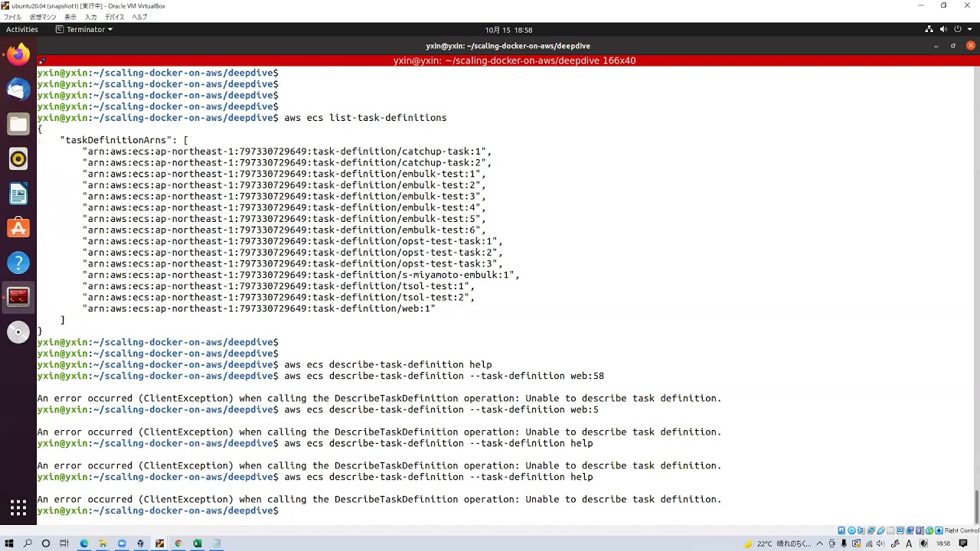Click the VirtualBox shared folders status icon
This screenshot has height=551, width=980.
coord(890,530)
